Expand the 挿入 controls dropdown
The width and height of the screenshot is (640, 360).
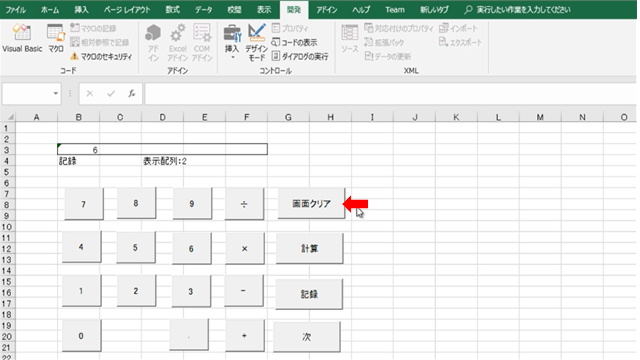[232, 57]
